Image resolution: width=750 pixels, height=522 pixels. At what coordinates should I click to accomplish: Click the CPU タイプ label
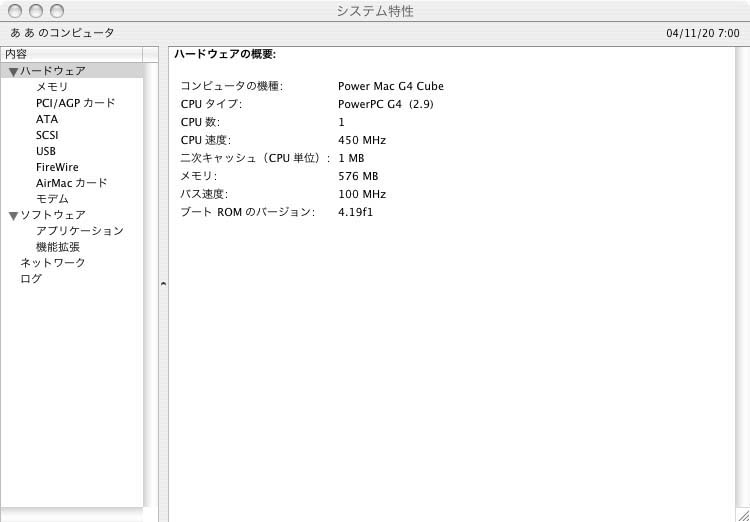click(x=211, y=104)
